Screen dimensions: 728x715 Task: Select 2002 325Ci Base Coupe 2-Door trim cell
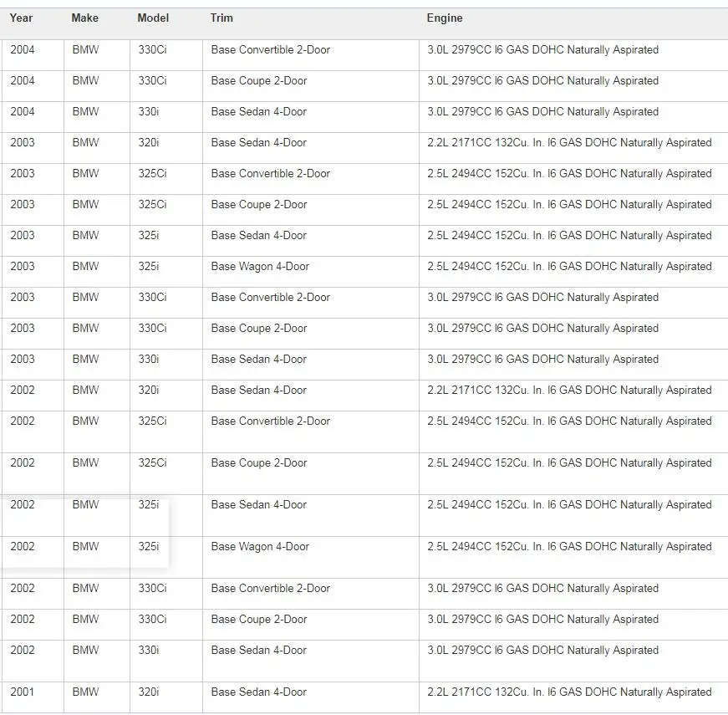311,474
